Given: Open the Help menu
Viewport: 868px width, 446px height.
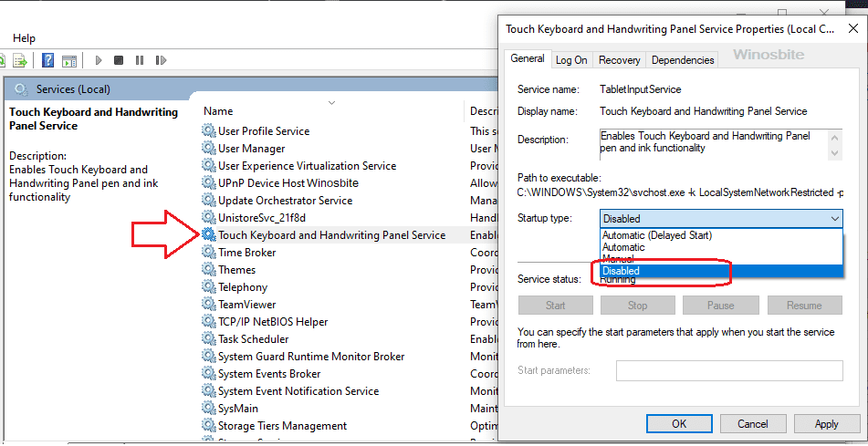Looking at the screenshot, I should click(25, 38).
